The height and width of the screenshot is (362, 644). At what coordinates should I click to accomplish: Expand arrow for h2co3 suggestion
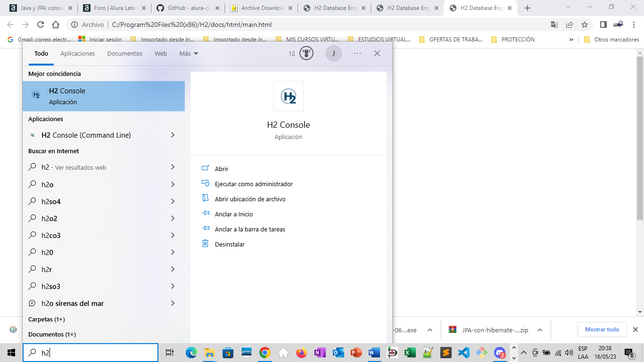point(173,235)
